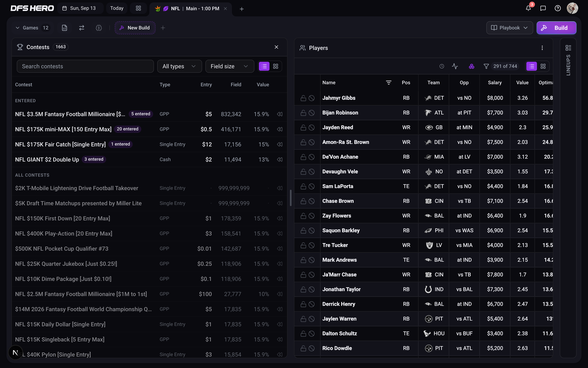Image resolution: width=588 pixels, height=368 pixels.
Task: Close the Contests panel
Action: pyautogui.click(x=276, y=47)
